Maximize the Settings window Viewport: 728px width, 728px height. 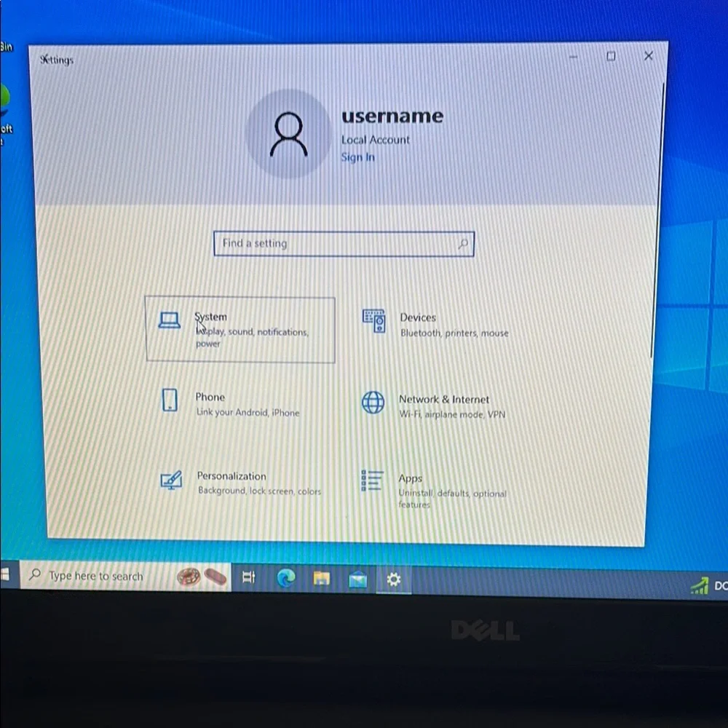pyautogui.click(x=611, y=56)
